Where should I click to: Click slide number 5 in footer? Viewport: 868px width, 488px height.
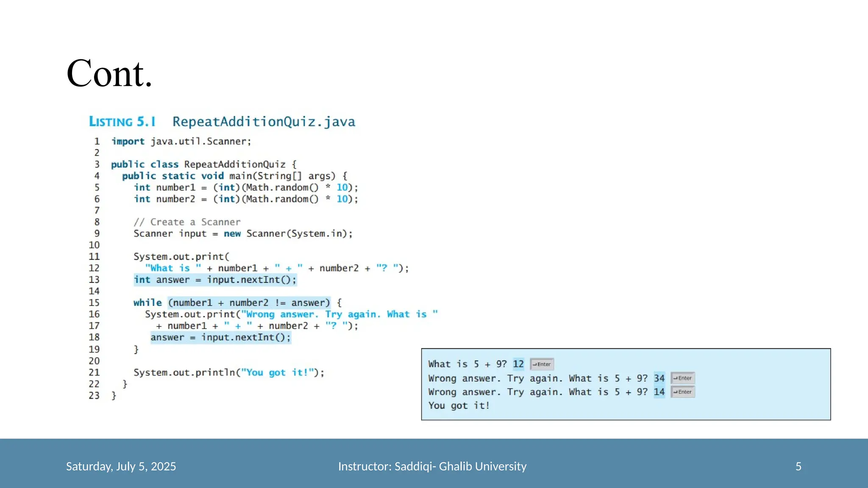click(798, 466)
